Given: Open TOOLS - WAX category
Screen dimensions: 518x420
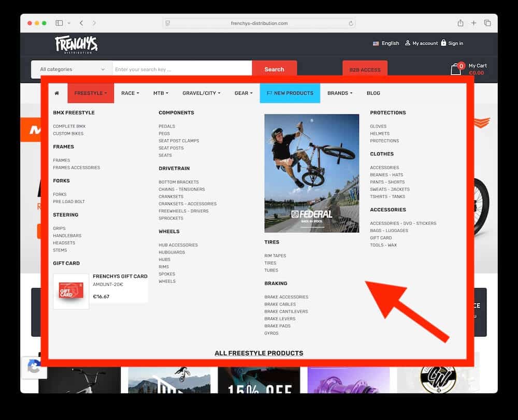Looking at the screenshot, I should 383,245.
